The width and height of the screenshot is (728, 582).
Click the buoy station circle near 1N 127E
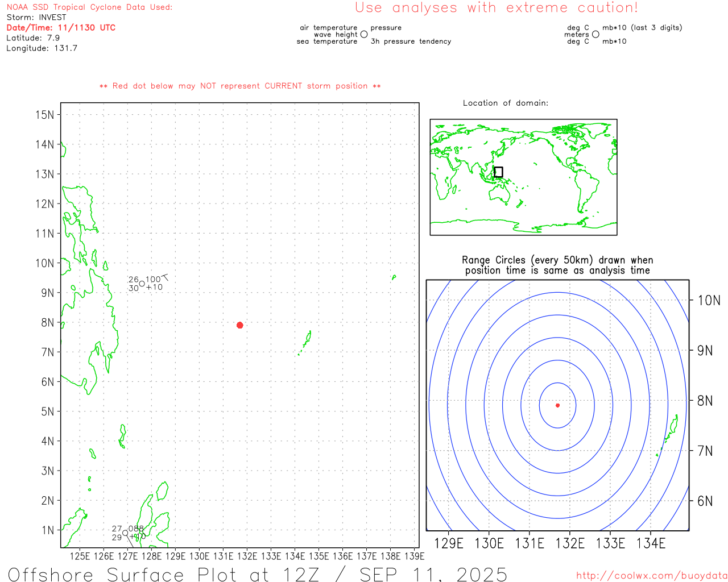[125, 533]
